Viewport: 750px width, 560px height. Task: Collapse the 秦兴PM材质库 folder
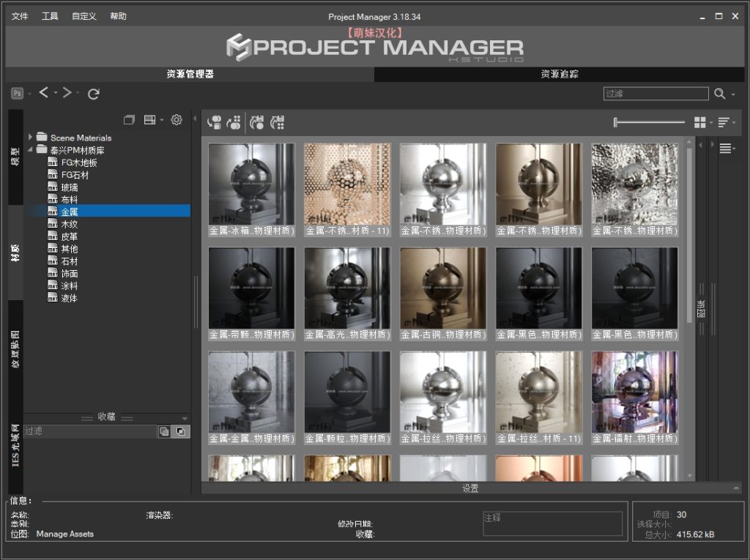pyautogui.click(x=30, y=150)
